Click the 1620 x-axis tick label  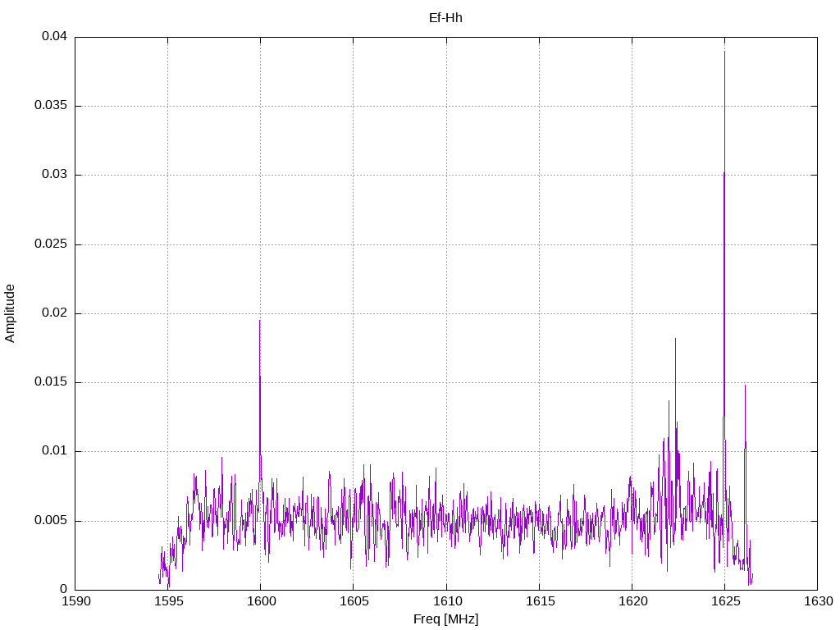(632, 601)
